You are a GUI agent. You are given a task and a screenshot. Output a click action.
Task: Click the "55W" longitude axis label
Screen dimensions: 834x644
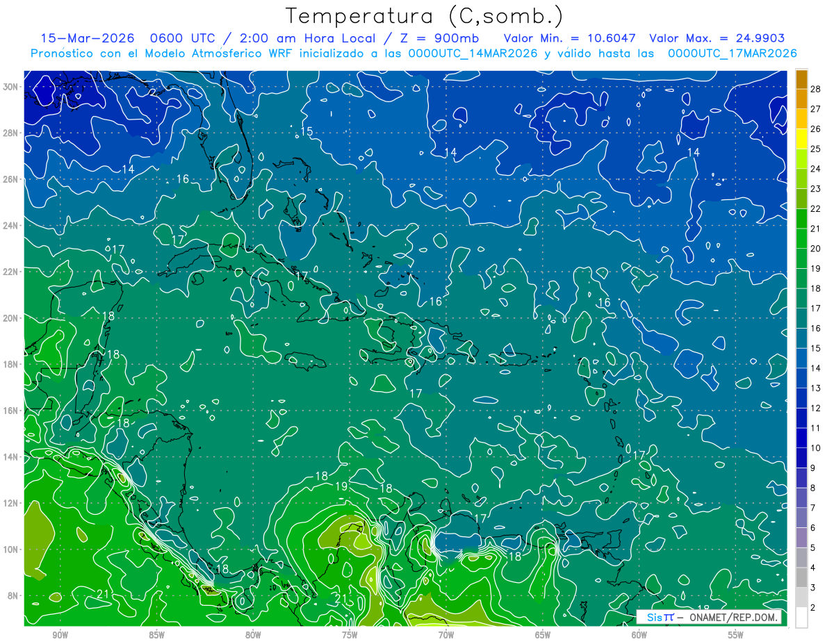click(736, 635)
